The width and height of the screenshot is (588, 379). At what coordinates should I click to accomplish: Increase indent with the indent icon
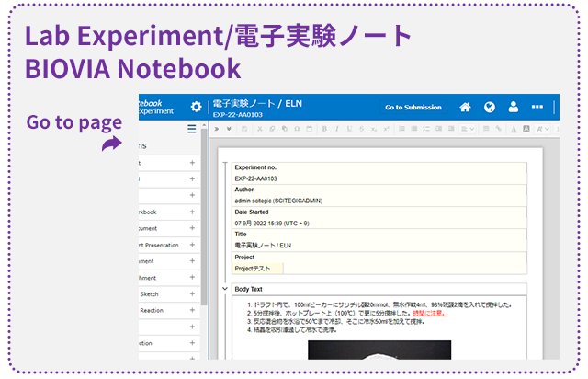point(451,129)
